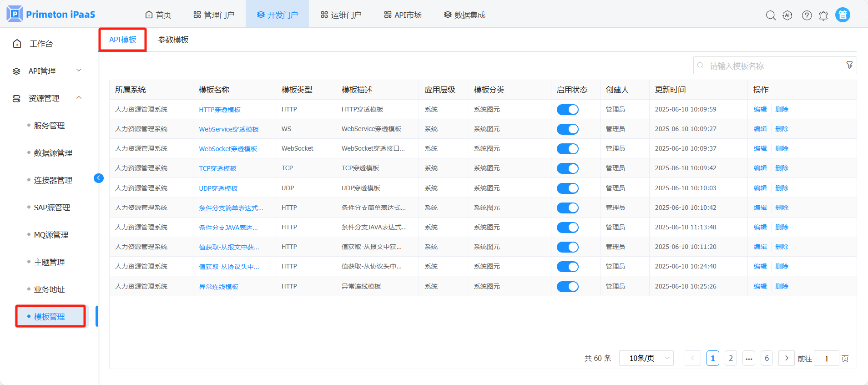Click the Primeton iPaaS logo
The image size is (868, 385).
51,14
